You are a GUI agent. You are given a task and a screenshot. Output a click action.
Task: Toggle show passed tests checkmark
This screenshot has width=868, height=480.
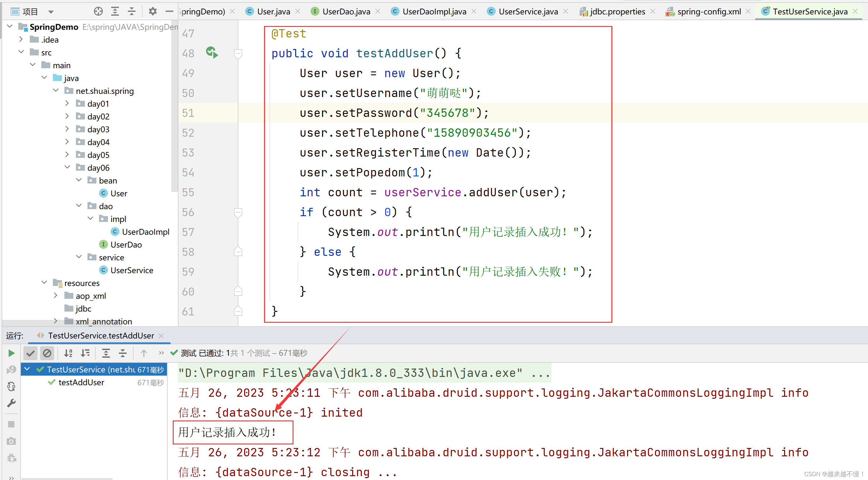point(30,353)
